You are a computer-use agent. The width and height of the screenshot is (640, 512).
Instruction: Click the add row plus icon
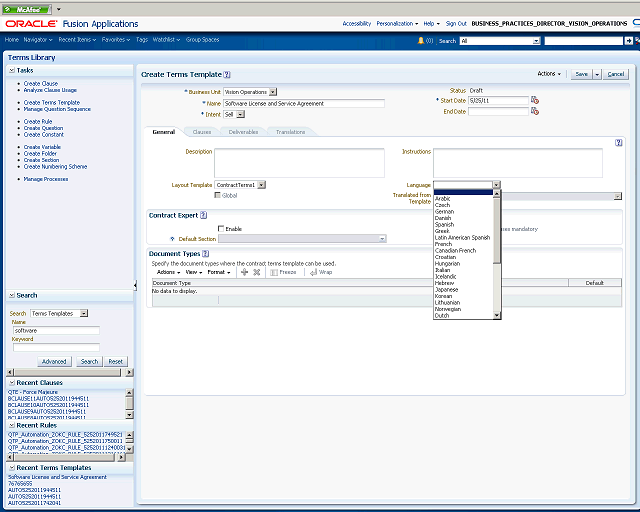point(244,272)
